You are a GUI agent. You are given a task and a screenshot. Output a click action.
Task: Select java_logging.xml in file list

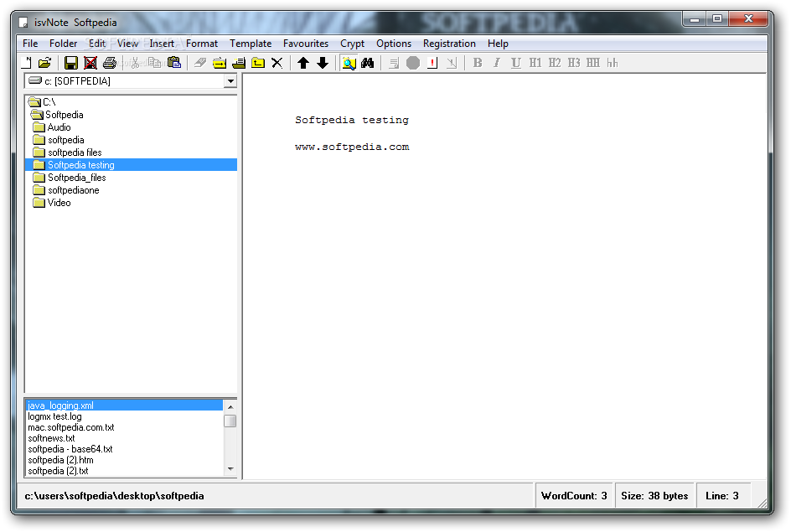click(x=124, y=405)
